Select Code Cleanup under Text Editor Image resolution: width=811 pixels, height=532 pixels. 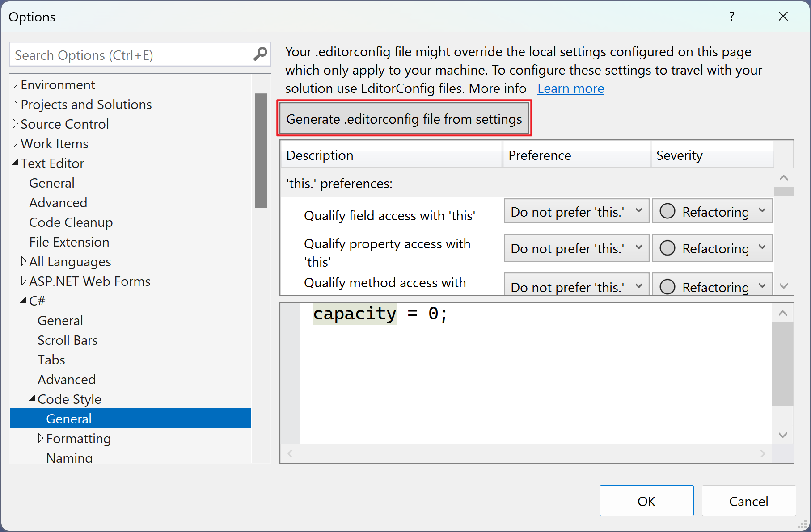[71, 222]
